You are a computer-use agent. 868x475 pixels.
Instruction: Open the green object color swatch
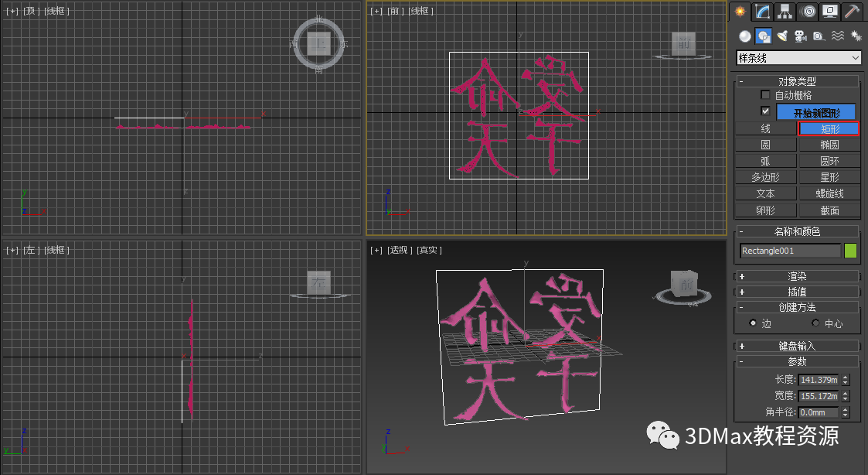click(850, 251)
